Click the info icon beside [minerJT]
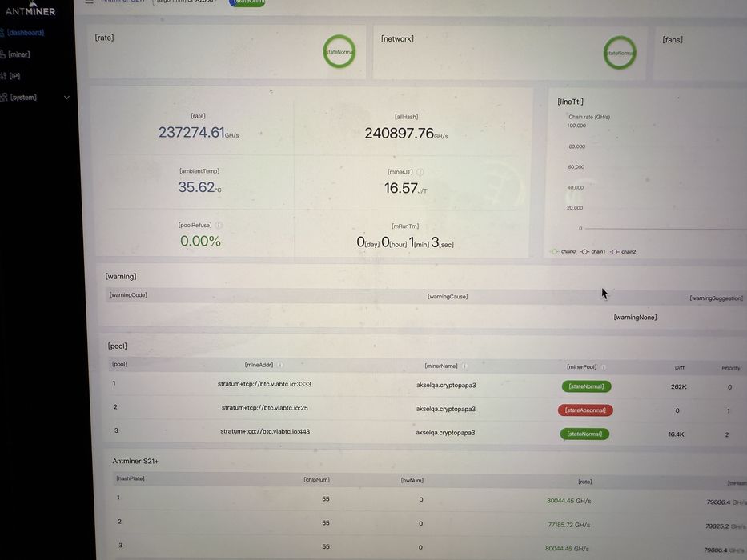Image resolution: width=747 pixels, height=560 pixels. [x=420, y=172]
